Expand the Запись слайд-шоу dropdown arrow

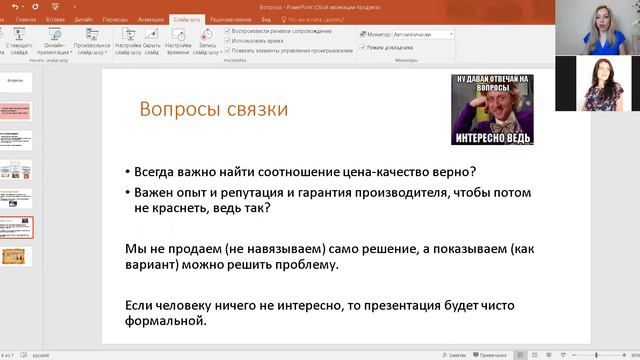(x=221, y=53)
